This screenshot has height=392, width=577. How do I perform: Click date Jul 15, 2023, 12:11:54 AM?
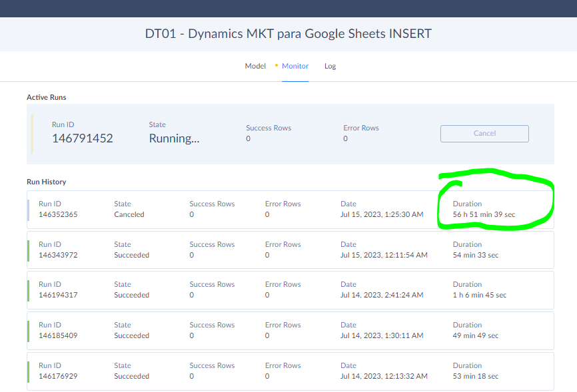384,255
